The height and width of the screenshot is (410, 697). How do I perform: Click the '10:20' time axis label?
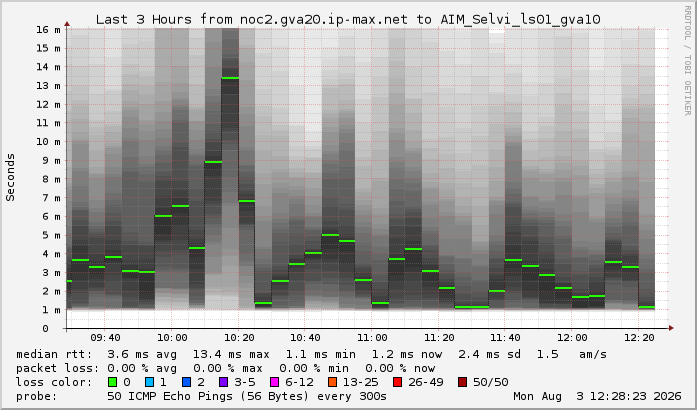(x=239, y=338)
